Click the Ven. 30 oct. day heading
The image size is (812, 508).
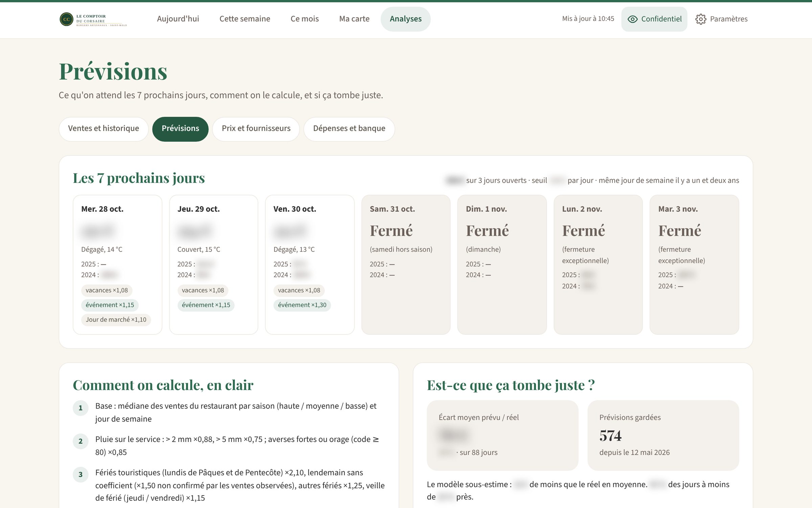[x=295, y=209]
